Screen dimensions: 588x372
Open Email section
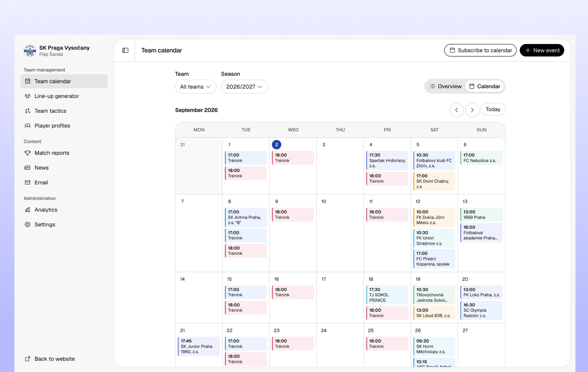pyautogui.click(x=64, y=182)
